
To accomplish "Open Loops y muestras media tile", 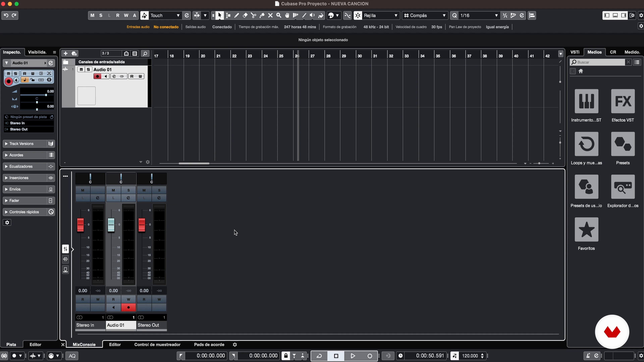I will 586,144.
